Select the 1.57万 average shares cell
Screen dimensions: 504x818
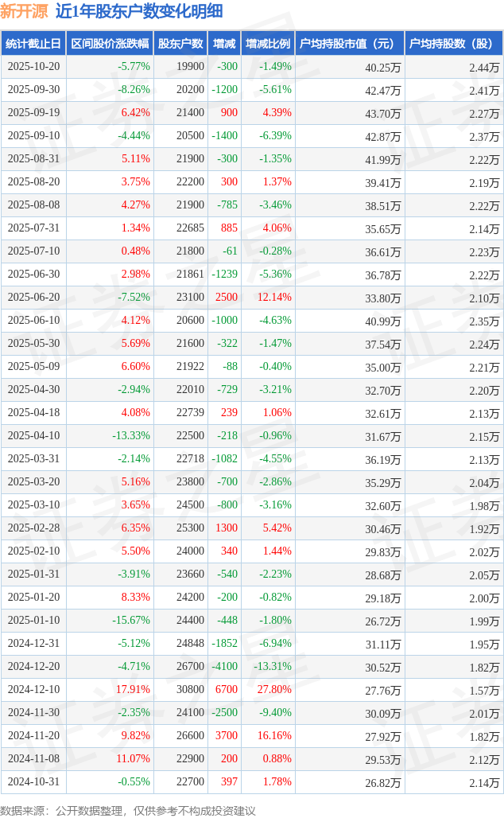[484, 690]
